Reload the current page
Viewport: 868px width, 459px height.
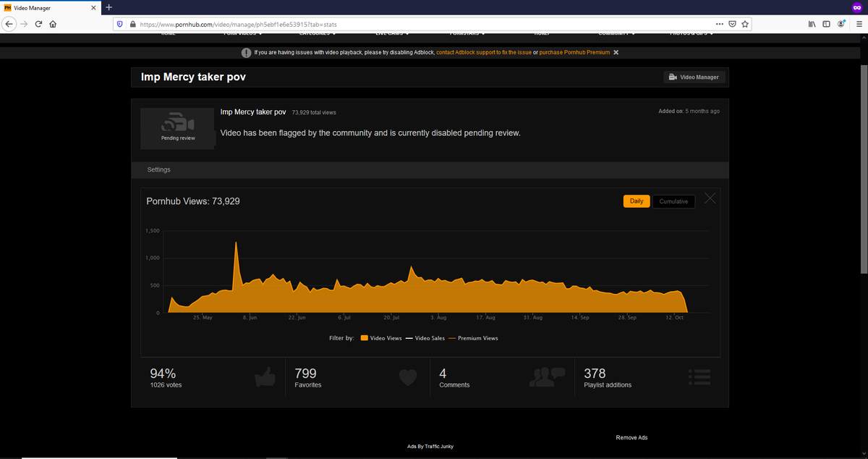pyautogui.click(x=38, y=24)
